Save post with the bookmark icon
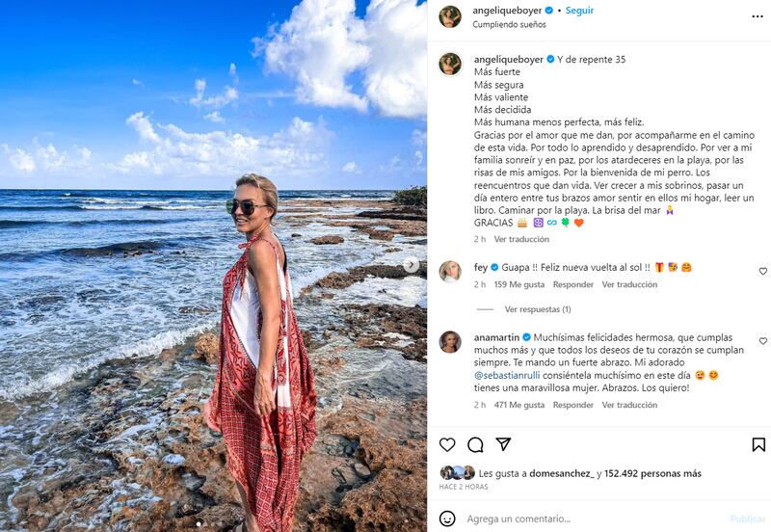 tap(758, 444)
